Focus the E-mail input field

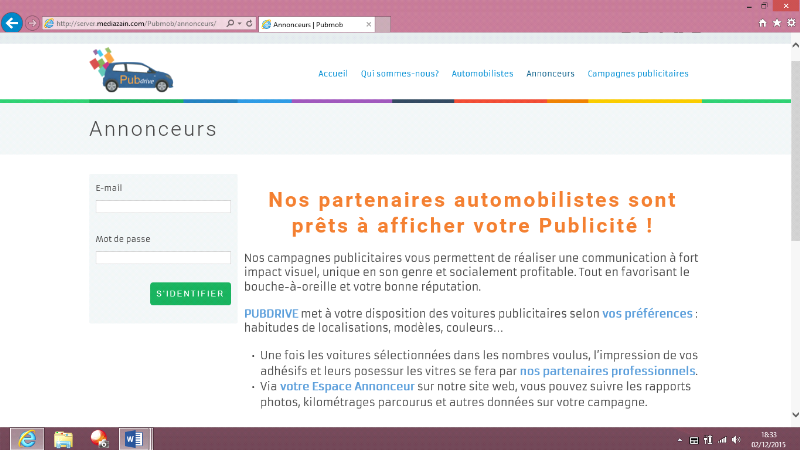tap(163, 206)
